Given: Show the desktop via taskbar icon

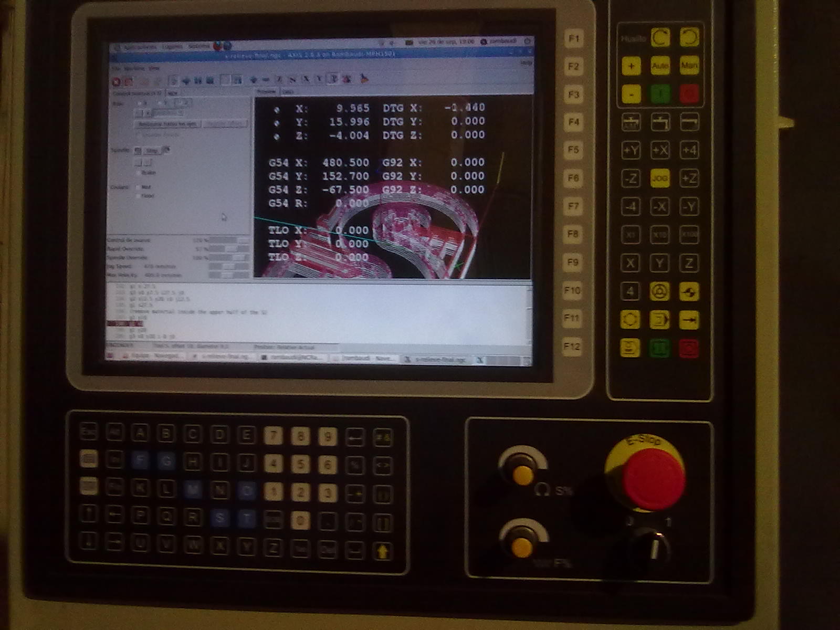Looking at the screenshot, I should tap(110, 356).
